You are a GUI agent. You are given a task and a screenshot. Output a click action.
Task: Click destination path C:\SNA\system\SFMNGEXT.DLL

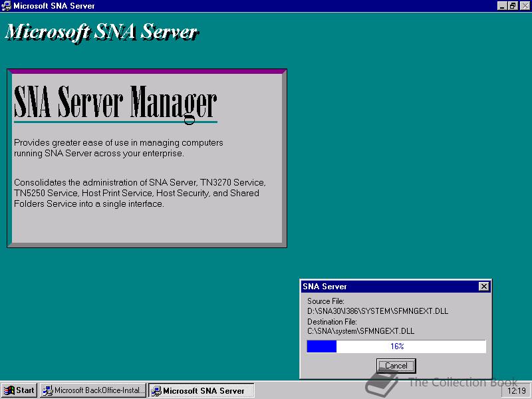coord(360,331)
